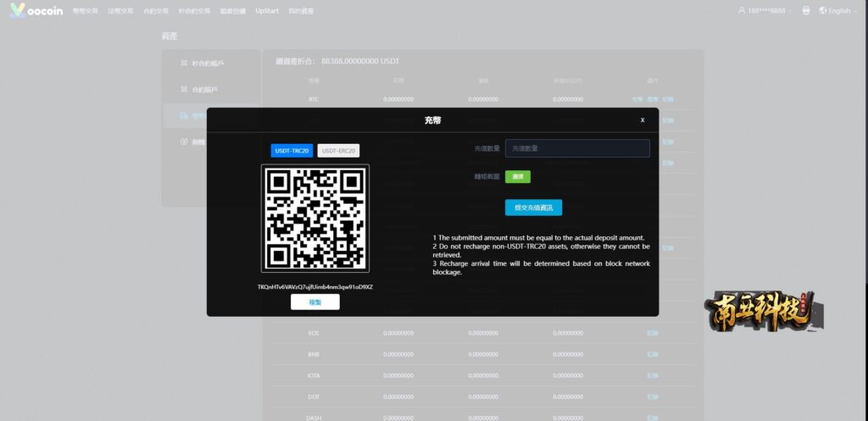Click the DASH row coin name
Viewport: 868px width, 421px height.
[314, 418]
